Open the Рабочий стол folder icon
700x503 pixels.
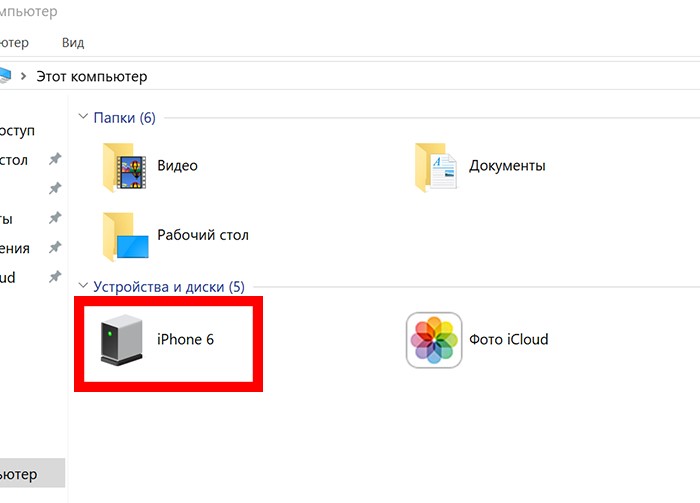(x=125, y=237)
